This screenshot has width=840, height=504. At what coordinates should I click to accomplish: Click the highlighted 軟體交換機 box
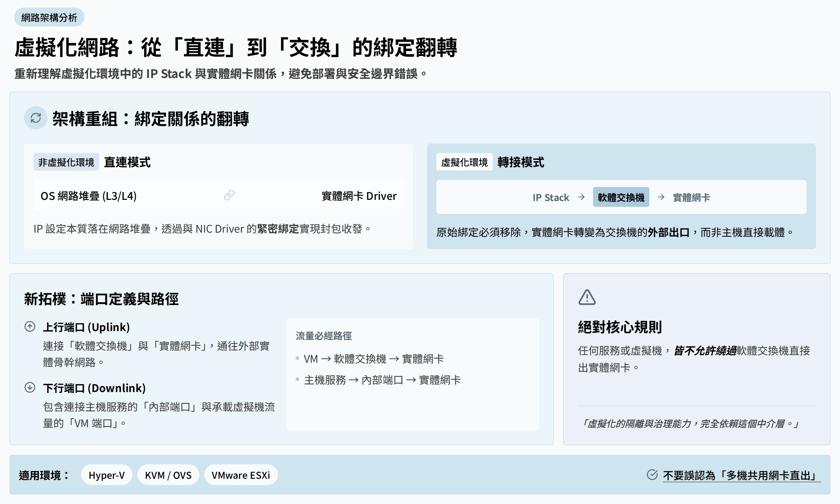[x=621, y=197]
